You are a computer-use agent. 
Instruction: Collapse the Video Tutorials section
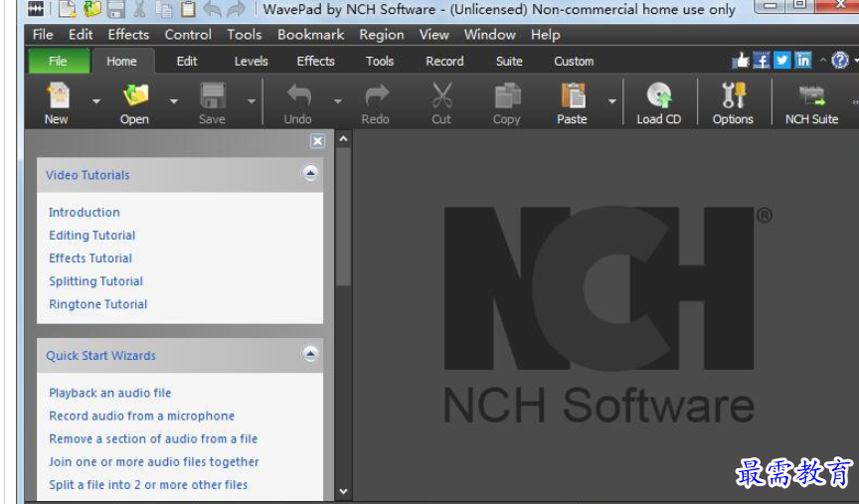click(310, 174)
